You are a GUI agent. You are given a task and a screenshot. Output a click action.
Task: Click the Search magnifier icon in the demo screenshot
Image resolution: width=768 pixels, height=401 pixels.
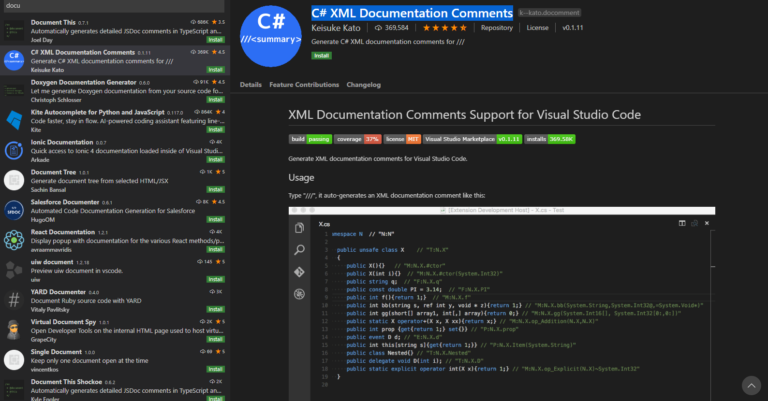[299, 250]
